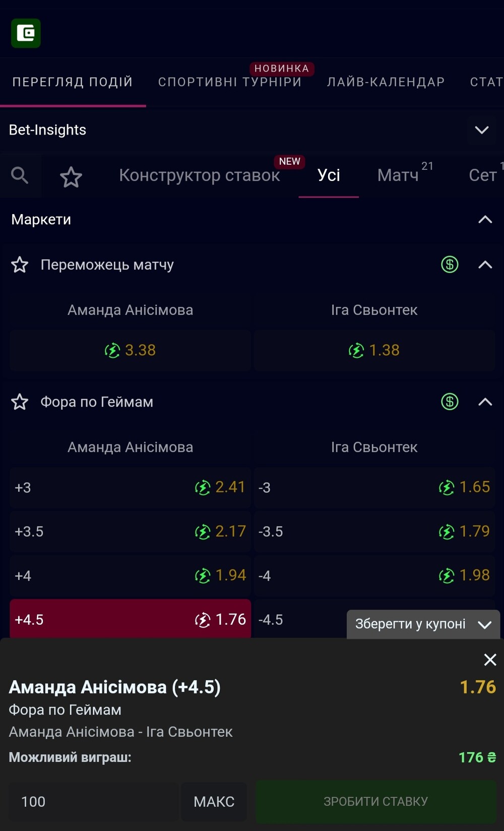Open the Конструктор ставок tab
The width and height of the screenshot is (504, 831).
(x=200, y=175)
